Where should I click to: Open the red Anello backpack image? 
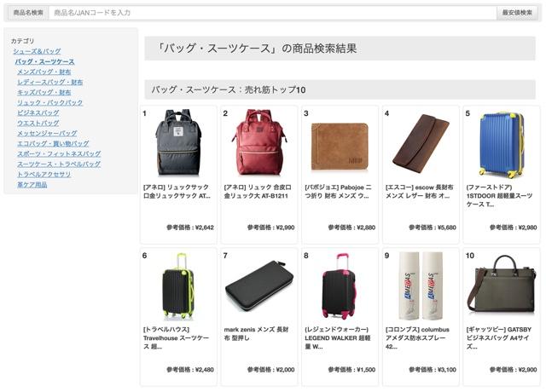(x=259, y=142)
